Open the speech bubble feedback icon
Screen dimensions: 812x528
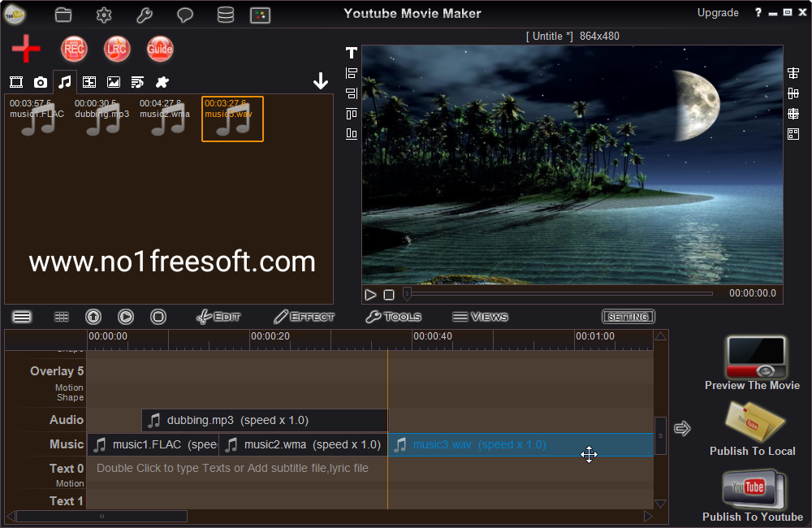tap(185, 15)
